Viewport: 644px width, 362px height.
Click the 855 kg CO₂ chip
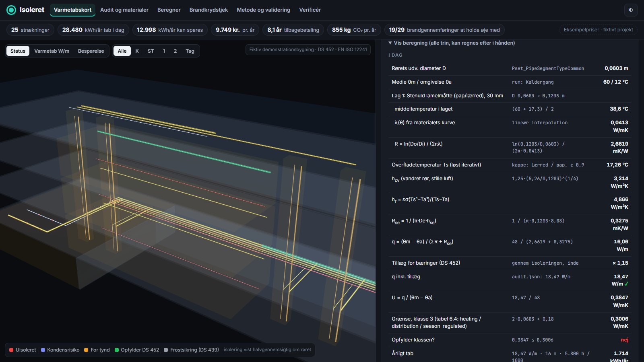pyautogui.click(x=354, y=30)
